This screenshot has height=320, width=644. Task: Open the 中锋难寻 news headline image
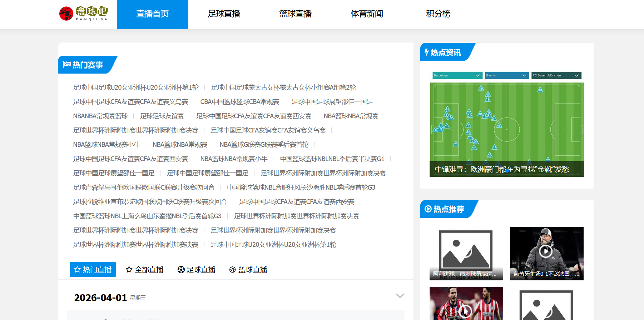point(507,124)
